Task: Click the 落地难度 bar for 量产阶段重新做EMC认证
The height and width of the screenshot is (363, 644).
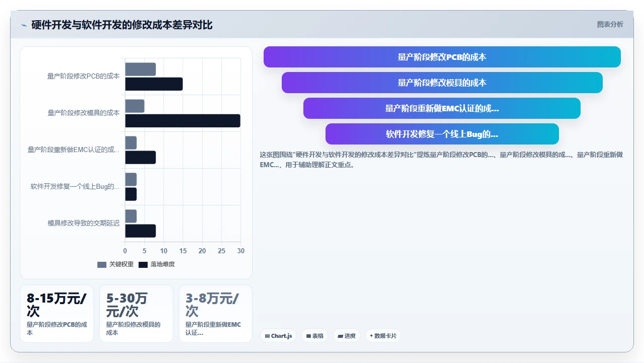Action: [x=140, y=158]
